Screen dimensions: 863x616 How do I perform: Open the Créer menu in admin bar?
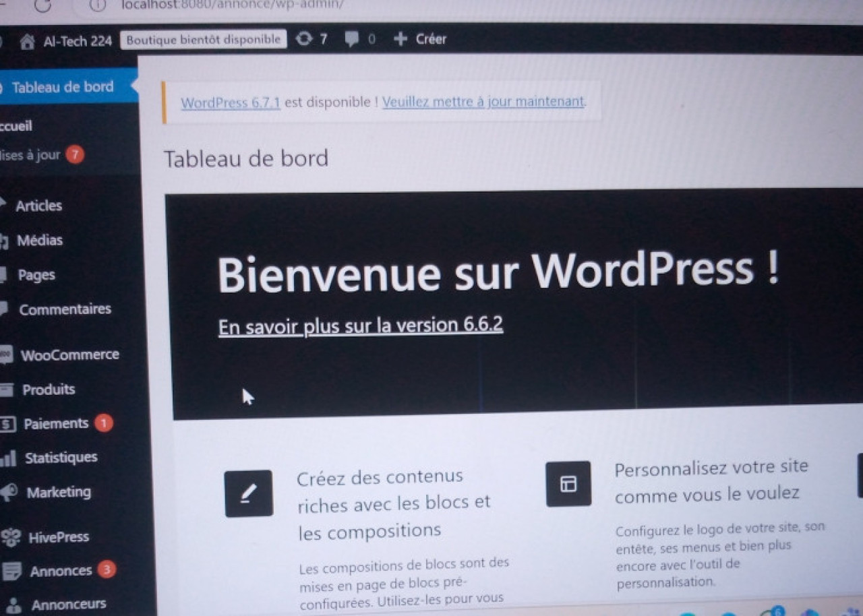coord(431,39)
